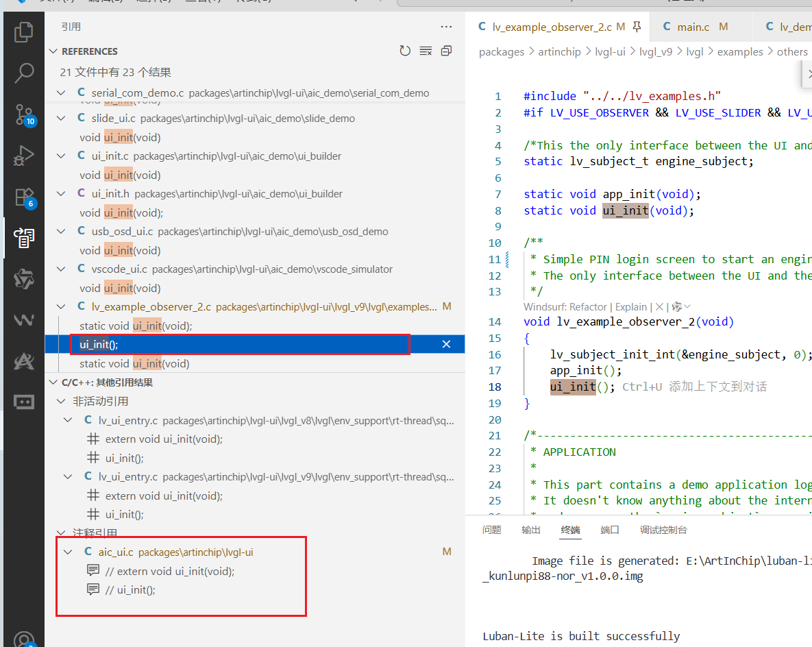Screen dimensions: 812x647
Task: Collapse the aic_ui.c comment references group
Action: (x=68, y=552)
